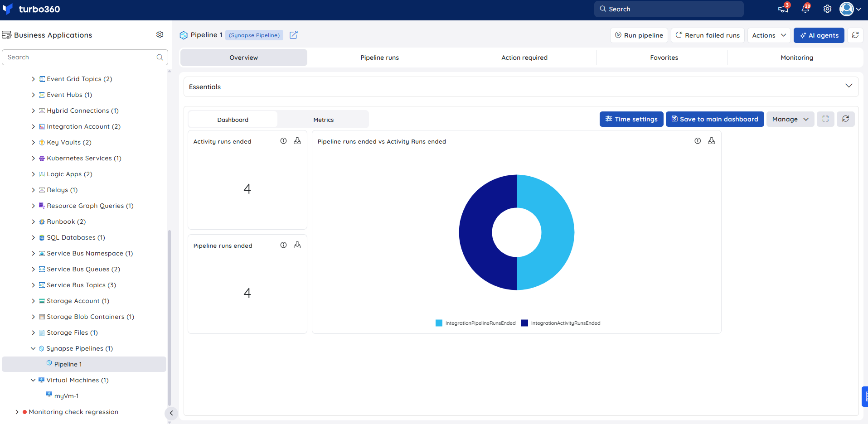Click the SQL Databases icon
The height and width of the screenshot is (424, 868).
(42, 237)
